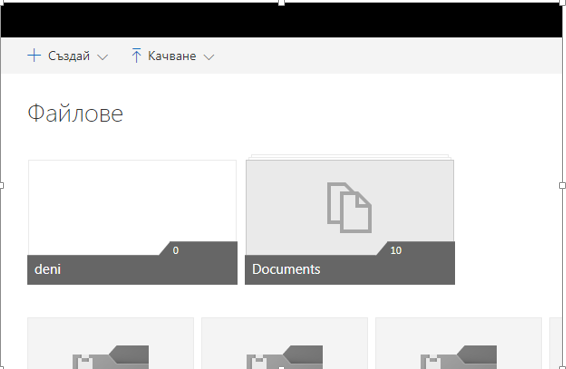Expand the Създай dropdown chevron
This screenshot has width=566, height=369.
pos(103,57)
